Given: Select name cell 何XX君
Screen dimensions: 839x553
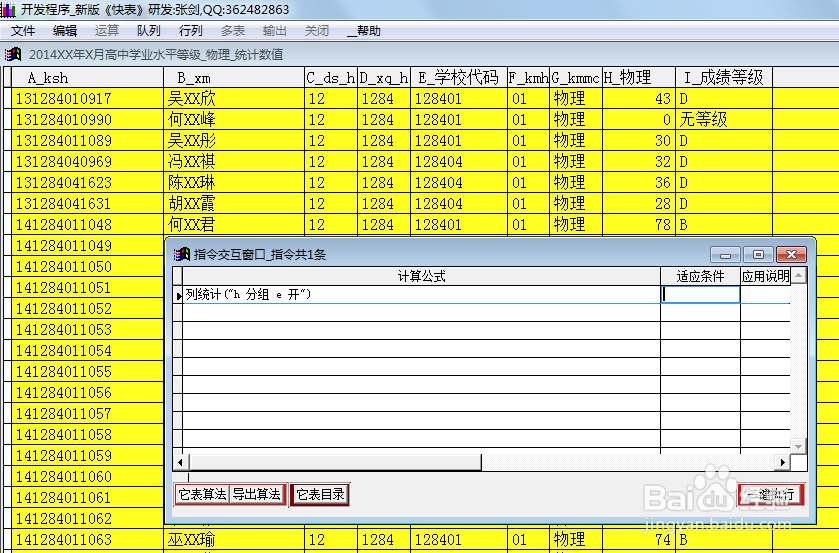Looking at the screenshot, I should (x=234, y=224).
